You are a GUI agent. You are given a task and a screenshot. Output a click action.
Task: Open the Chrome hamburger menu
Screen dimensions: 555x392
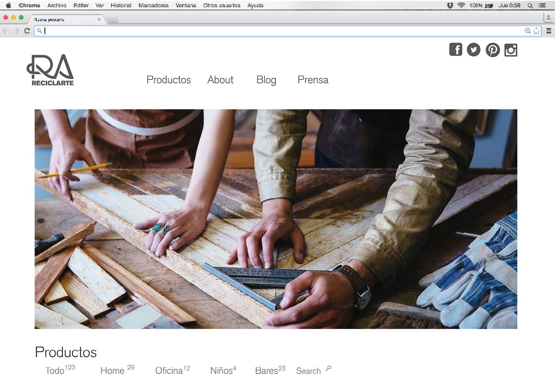coord(549,31)
